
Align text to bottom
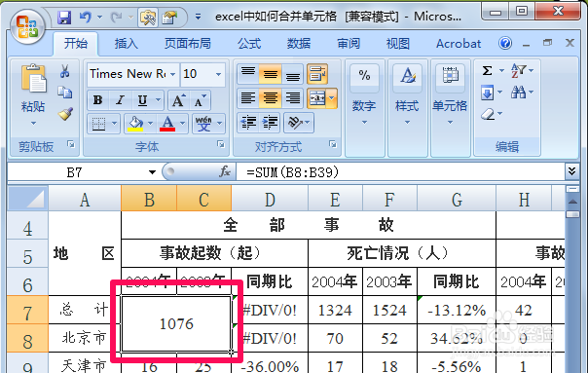(292, 74)
